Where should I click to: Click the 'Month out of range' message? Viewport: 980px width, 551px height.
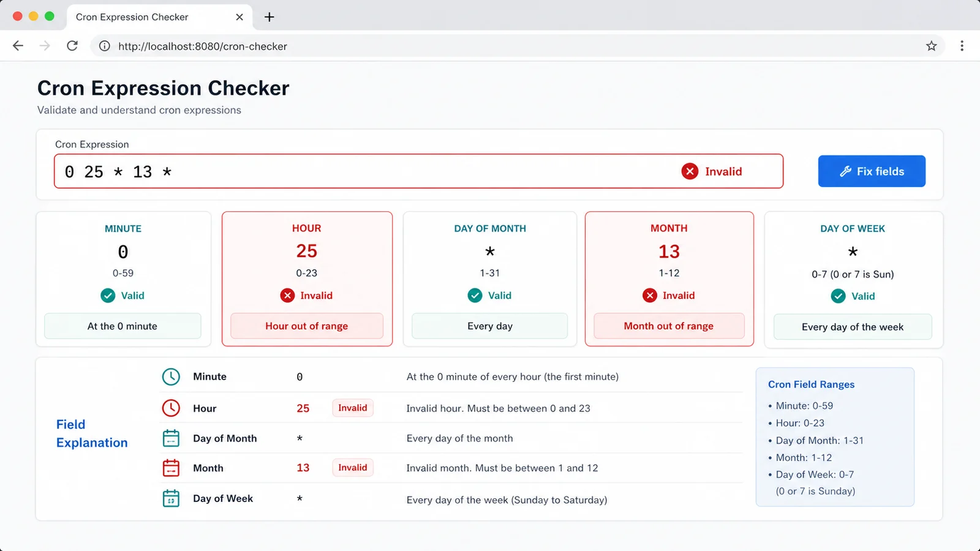click(x=669, y=326)
